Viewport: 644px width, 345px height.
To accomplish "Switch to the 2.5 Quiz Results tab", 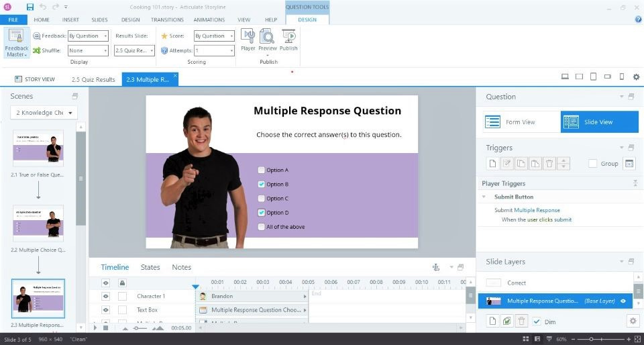I will point(93,79).
